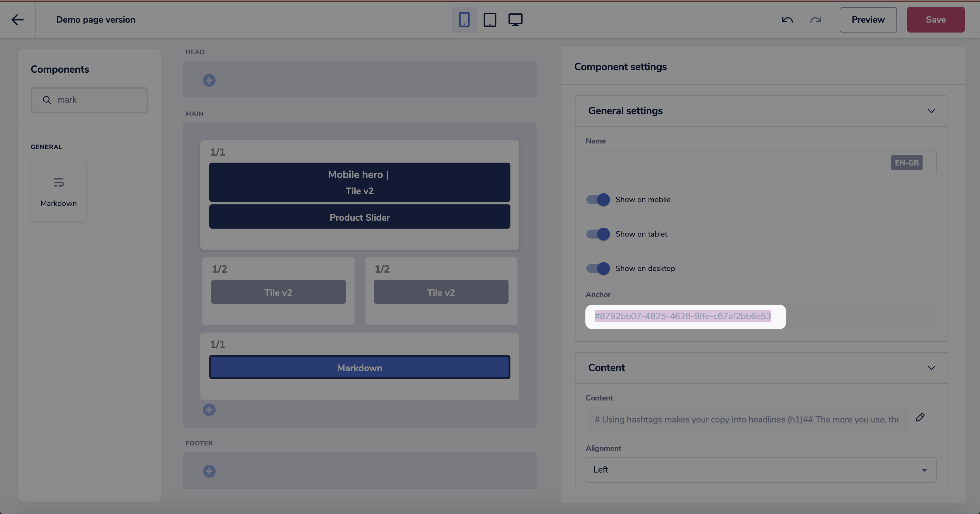
Task: Select the left 1/2 Tile v2 block
Action: [278, 292]
